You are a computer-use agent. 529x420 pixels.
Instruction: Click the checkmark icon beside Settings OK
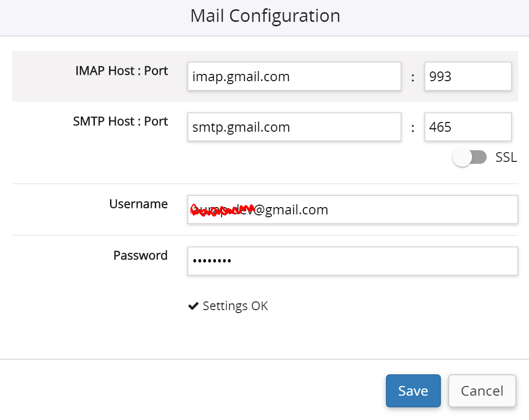pos(193,306)
